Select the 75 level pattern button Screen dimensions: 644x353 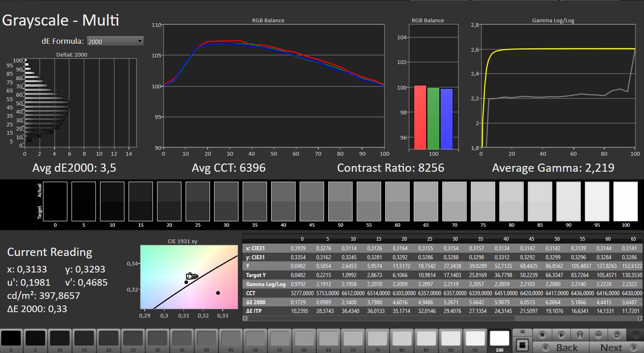click(x=377, y=341)
